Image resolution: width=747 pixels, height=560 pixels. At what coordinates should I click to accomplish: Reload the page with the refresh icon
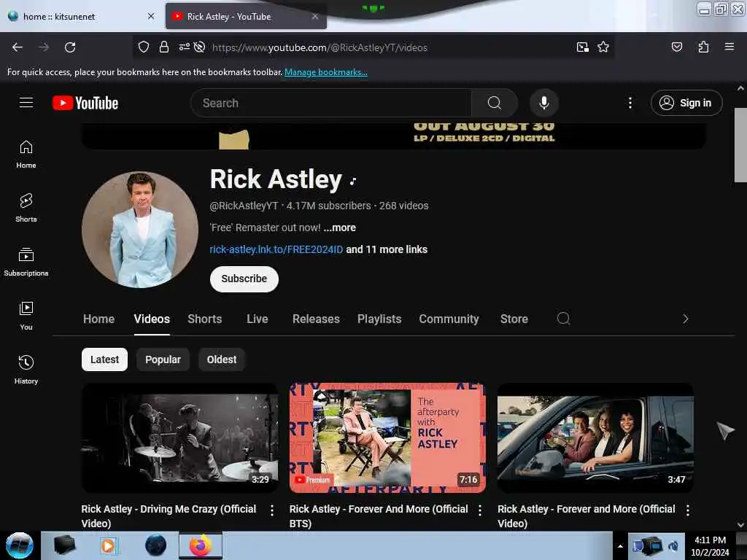point(70,47)
